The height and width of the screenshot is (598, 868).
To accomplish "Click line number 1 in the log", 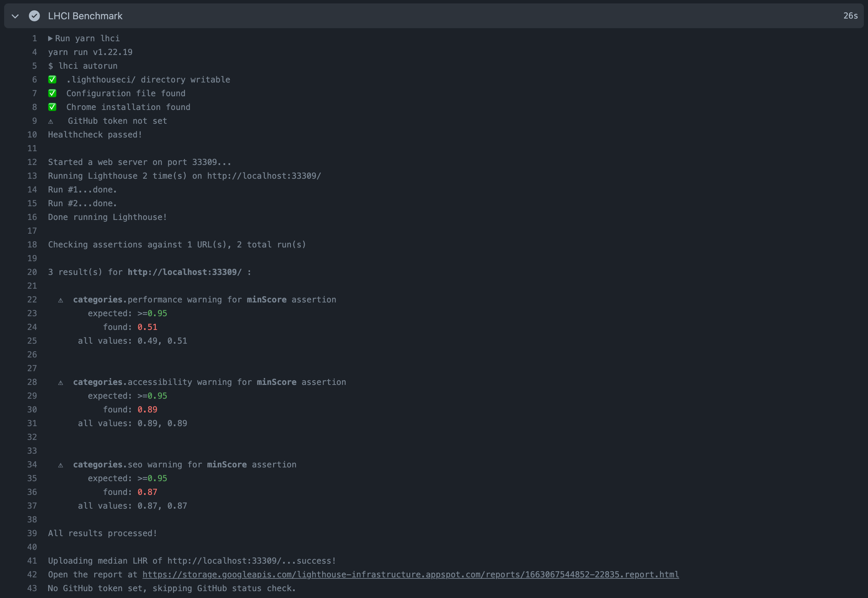I will pyautogui.click(x=34, y=38).
